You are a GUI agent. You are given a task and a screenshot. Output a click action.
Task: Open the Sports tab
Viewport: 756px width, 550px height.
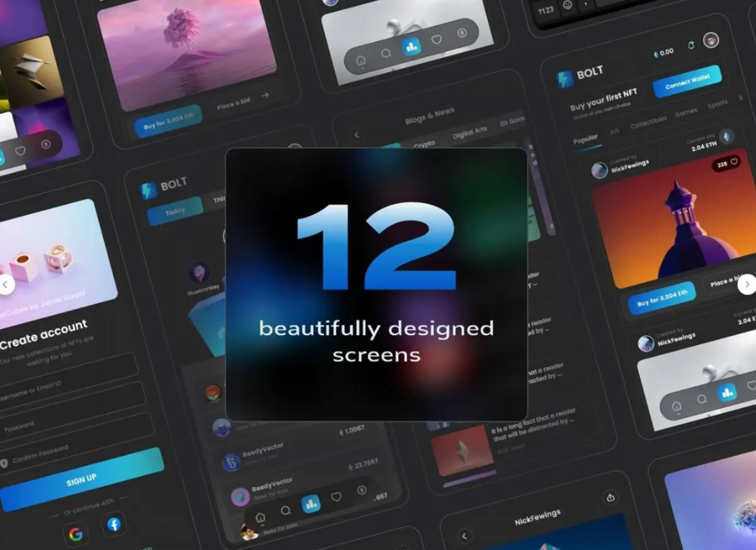pos(717,104)
